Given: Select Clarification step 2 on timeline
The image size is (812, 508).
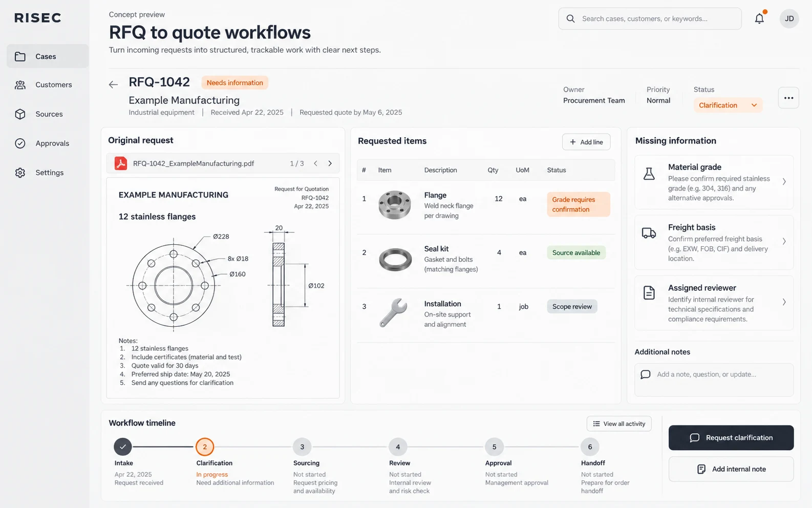Looking at the screenshot, I should point(205,447).
